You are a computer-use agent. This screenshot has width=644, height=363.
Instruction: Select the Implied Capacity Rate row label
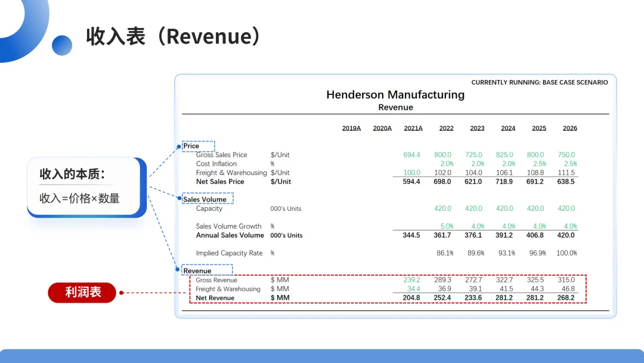pos(229,253)
